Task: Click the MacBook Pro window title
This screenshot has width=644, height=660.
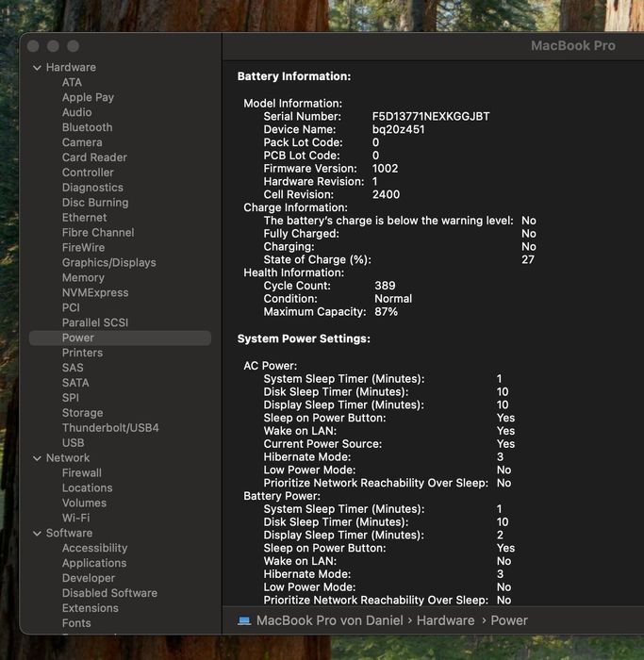Action: click(573, 46)
